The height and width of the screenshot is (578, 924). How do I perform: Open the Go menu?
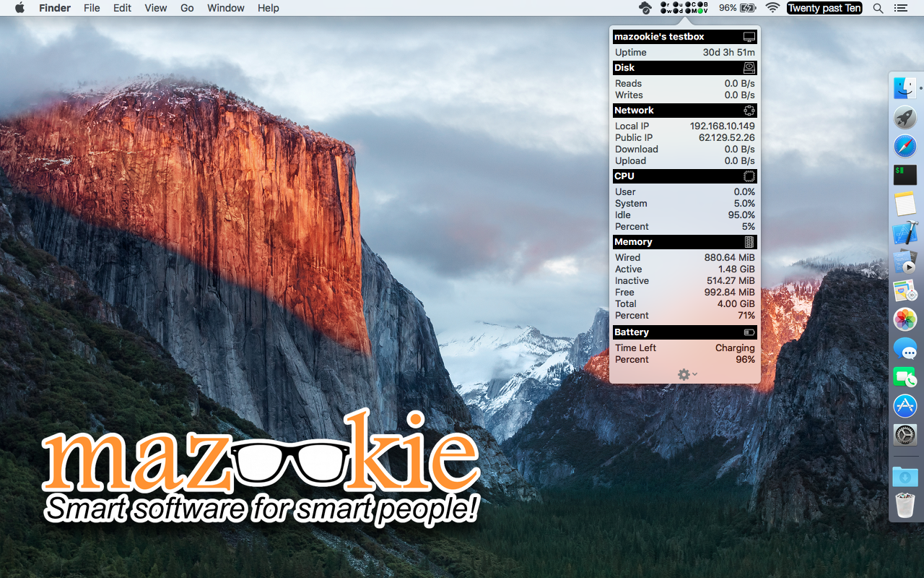tap(187, 8)
